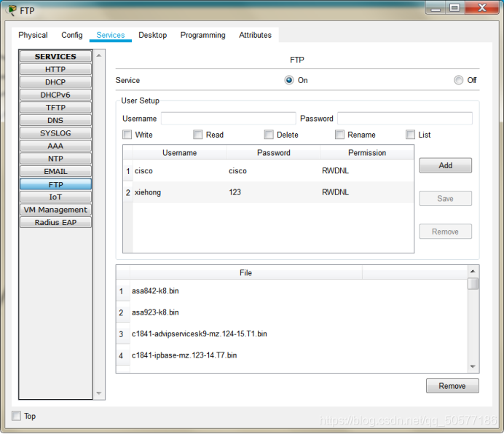Screen dimensions: 504x434
Task: Click the Packet Tracer icon in title bar
Action: click(12, 10)
